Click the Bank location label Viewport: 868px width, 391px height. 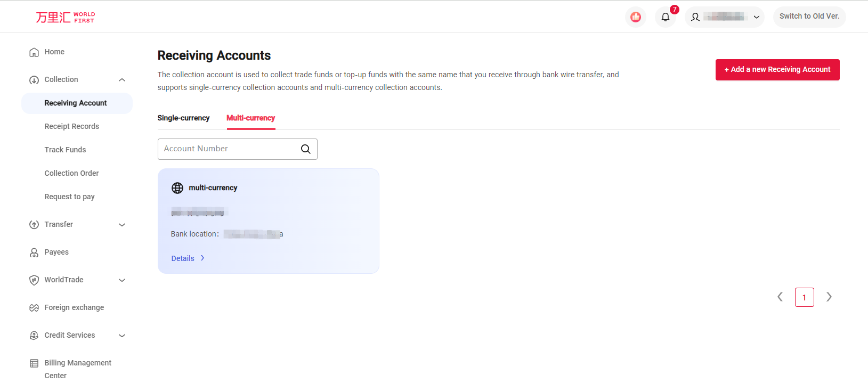tap(195, 234)
